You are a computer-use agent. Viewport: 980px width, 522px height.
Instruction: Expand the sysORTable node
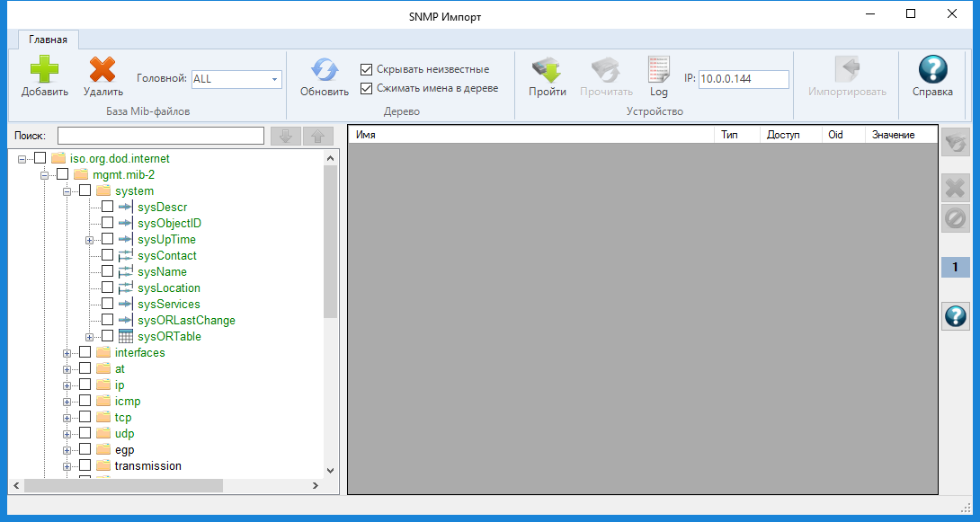coord(89,338)
